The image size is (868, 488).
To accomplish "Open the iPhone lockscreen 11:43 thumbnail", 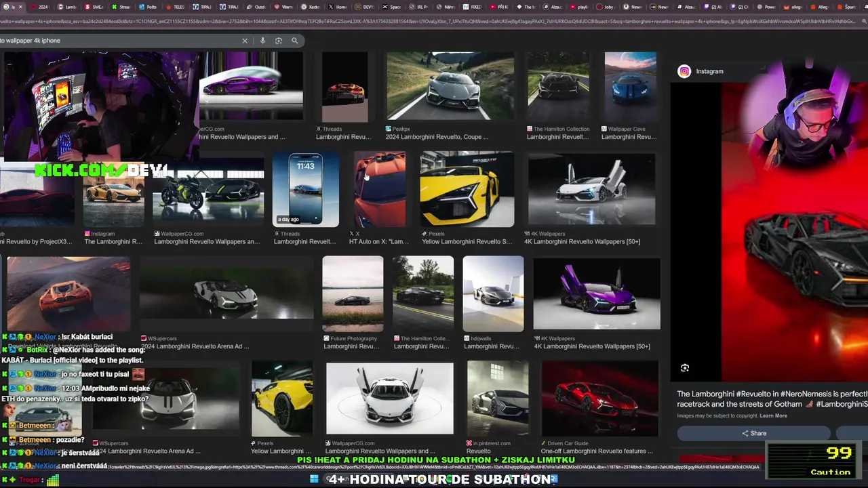I will point(305,189).
